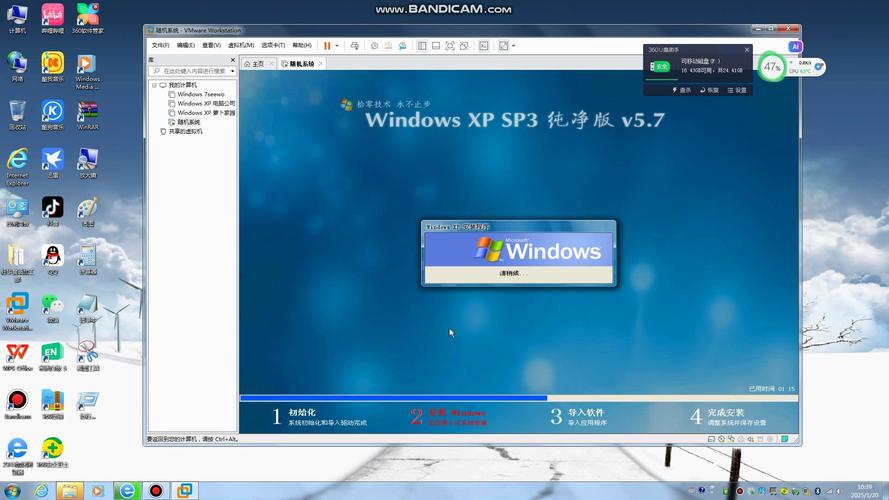Viewport: 889px width, 500px height.
Task: Enter full screen mode via toolbar icon
Action: pyautogui.click(x=450, y=45)
